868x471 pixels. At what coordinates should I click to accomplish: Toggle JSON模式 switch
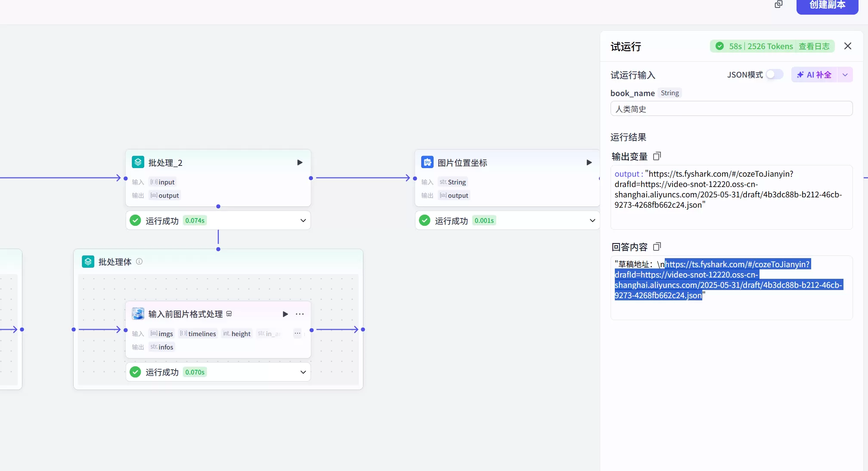coord(774,75)
